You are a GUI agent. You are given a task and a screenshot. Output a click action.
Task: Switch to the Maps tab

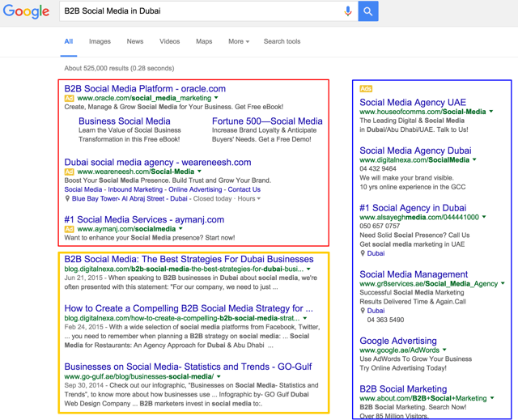click(x=204, y=41)
